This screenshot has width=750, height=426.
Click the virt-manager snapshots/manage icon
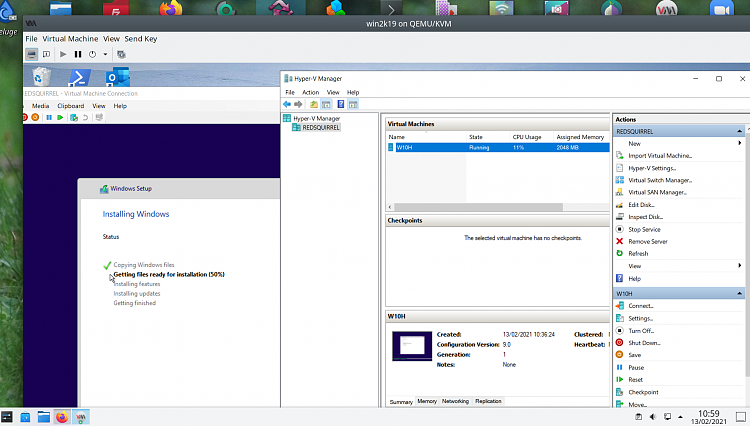(x=121, y=55)
